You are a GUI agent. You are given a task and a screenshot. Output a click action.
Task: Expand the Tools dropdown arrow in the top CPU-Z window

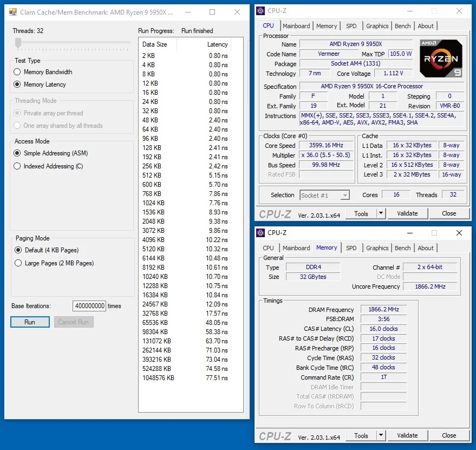point(381,213)
